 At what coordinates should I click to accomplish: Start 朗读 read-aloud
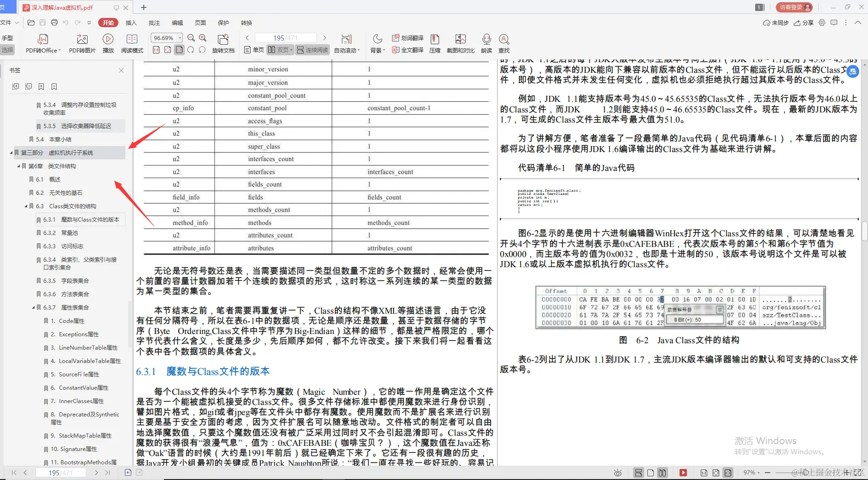pos(487,44)
